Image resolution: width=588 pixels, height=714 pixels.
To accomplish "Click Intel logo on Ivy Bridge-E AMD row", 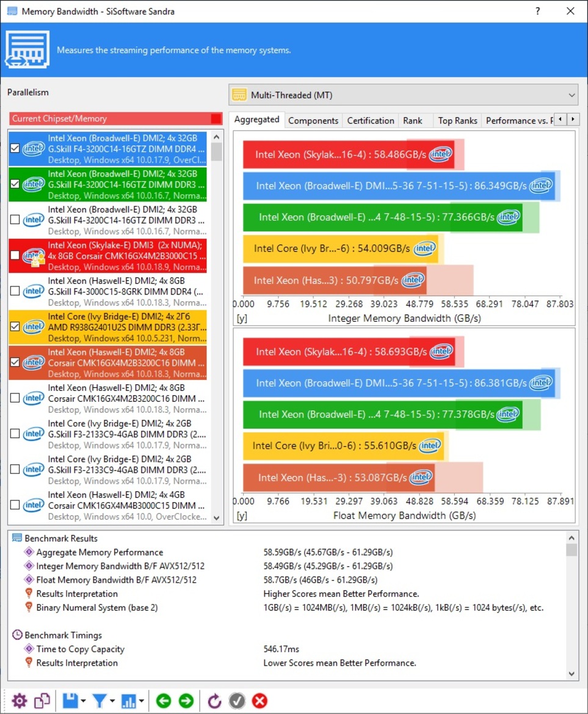I will click(34, 327).
